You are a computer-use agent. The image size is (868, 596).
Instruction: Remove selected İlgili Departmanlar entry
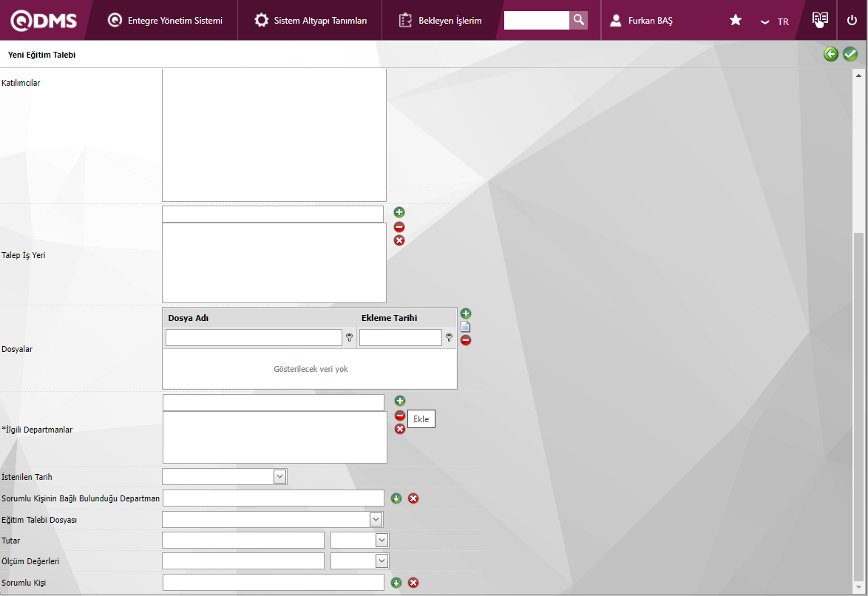click(400, 416)
